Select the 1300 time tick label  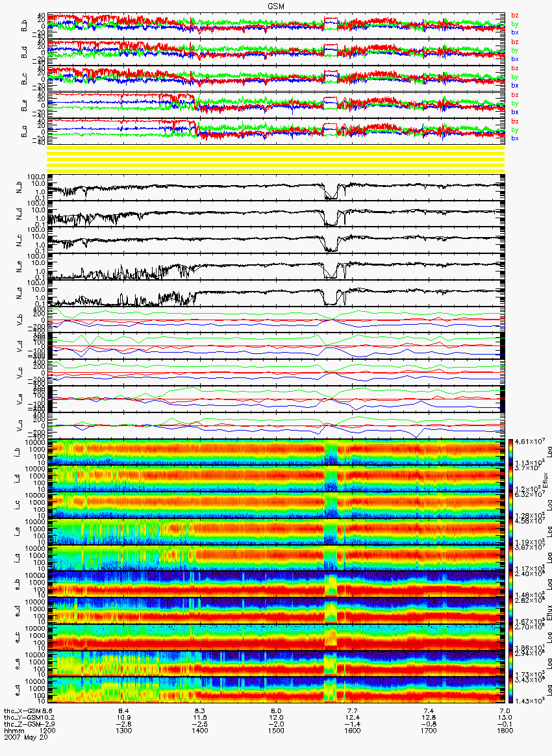coord(124,731)
